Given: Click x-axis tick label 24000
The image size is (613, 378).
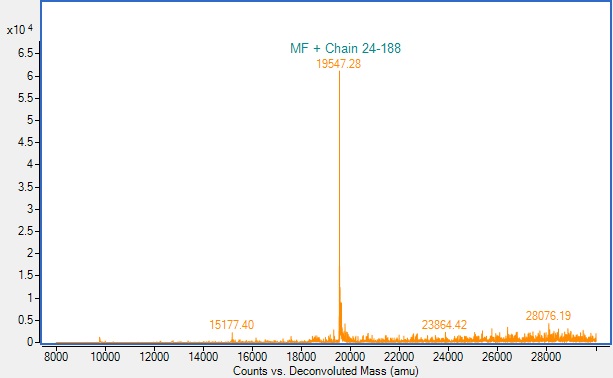Looking at the screenshot, I should coord(448,357).
